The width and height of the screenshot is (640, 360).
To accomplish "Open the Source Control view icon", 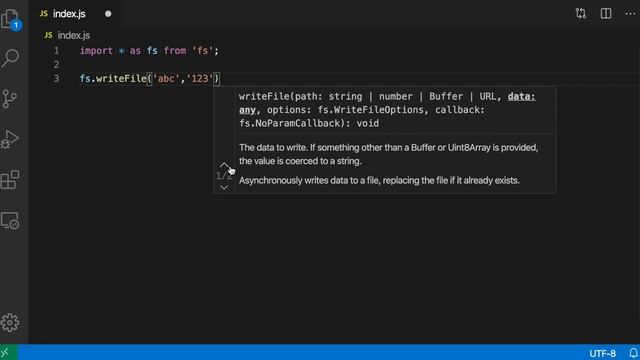I will coord(9,99).
